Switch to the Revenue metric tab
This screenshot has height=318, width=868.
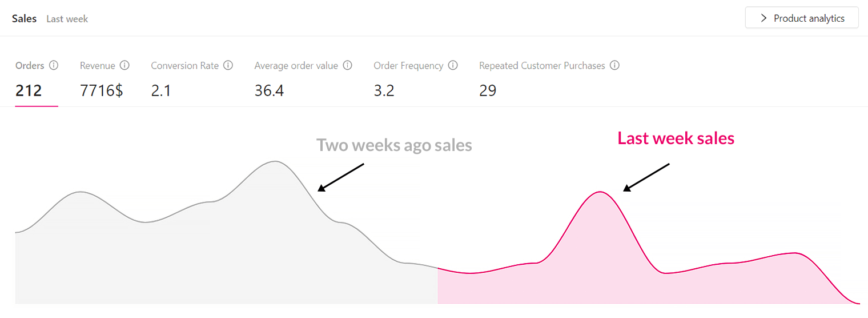[x=101, y=79]
